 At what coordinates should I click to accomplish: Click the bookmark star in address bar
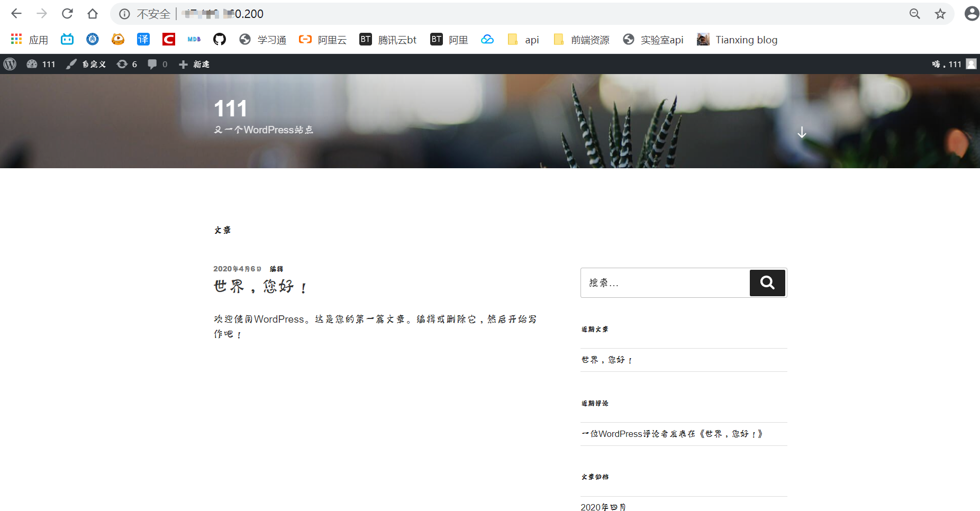(x=940, y=14)
